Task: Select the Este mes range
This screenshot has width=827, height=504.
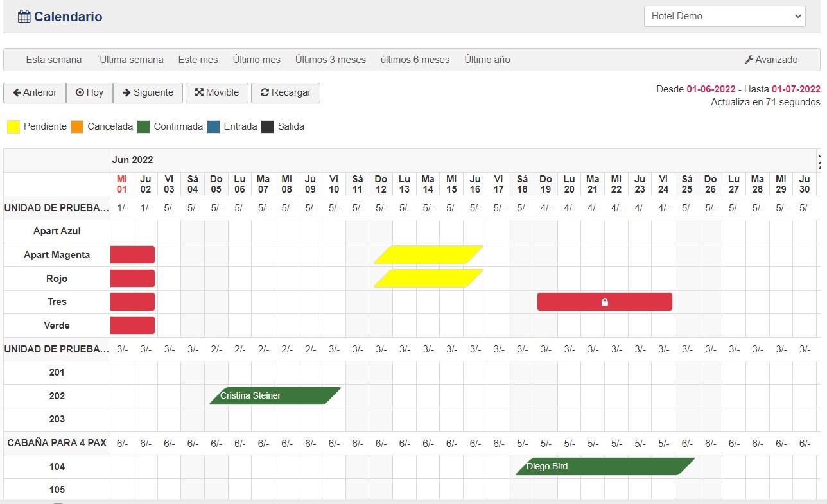Action: pyautogui.click(x=198, y=60)
